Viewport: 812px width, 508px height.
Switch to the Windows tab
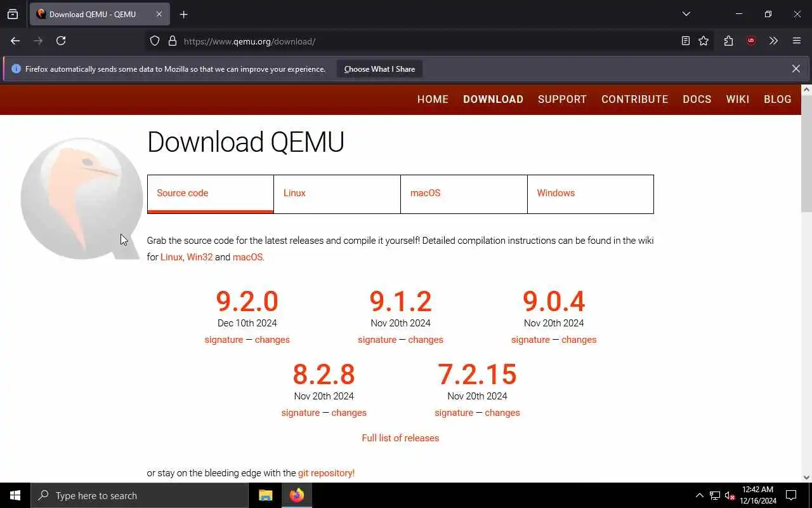[x=591, y=194]
